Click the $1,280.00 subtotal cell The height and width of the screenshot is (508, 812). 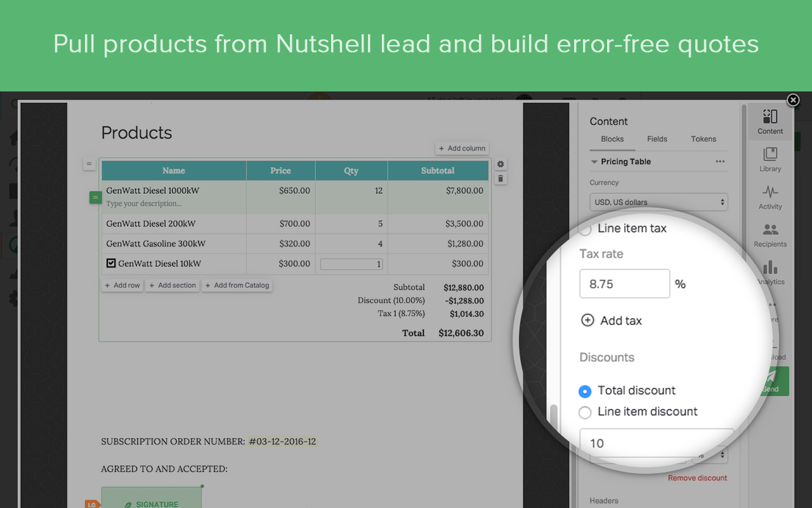tap(465, 243)
